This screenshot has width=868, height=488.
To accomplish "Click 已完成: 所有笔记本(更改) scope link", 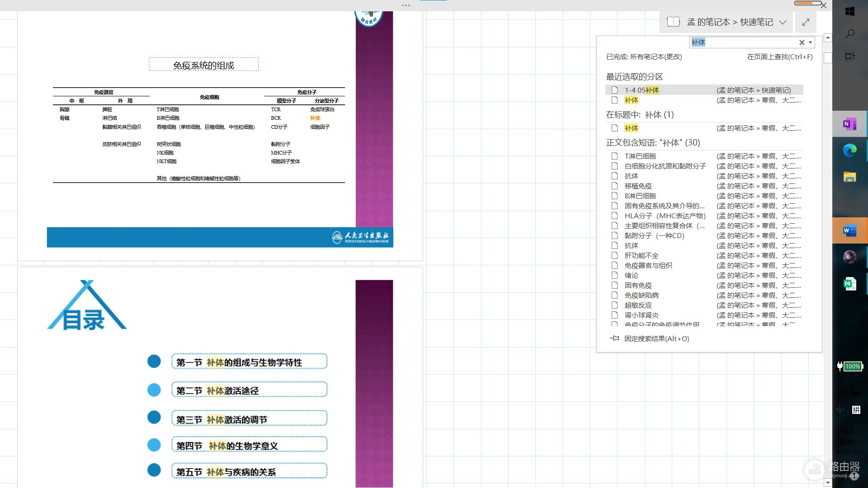I will pos(644,56).
